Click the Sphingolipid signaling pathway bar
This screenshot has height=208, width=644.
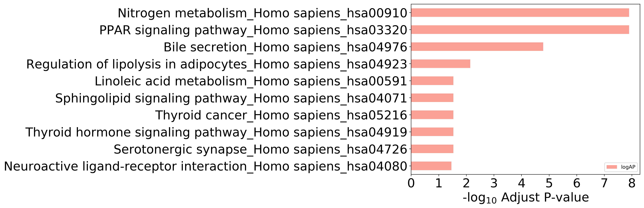pyautogui.click(x=432, y=98)
